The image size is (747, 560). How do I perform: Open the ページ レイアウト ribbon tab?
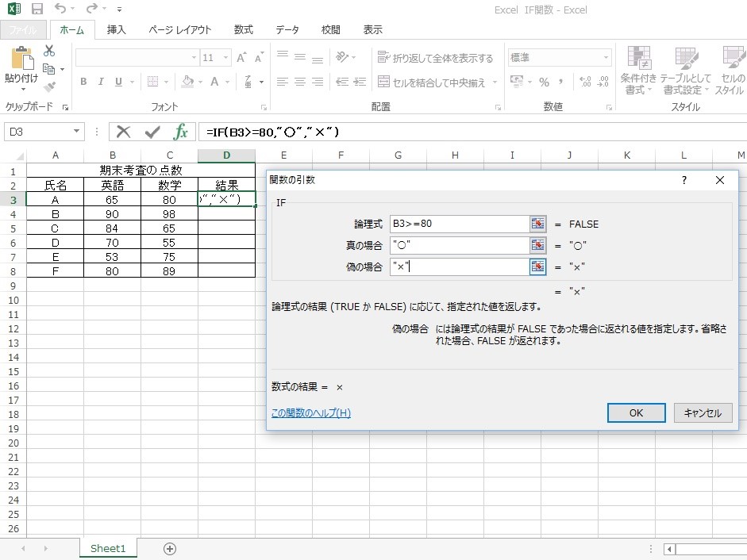point(180,30)
